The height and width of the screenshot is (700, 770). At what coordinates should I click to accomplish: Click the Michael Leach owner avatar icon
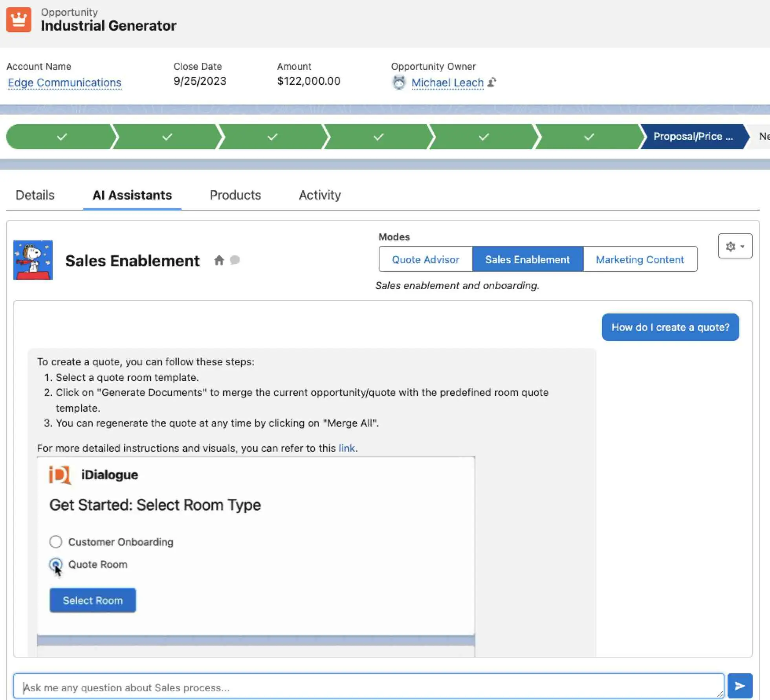399,82
